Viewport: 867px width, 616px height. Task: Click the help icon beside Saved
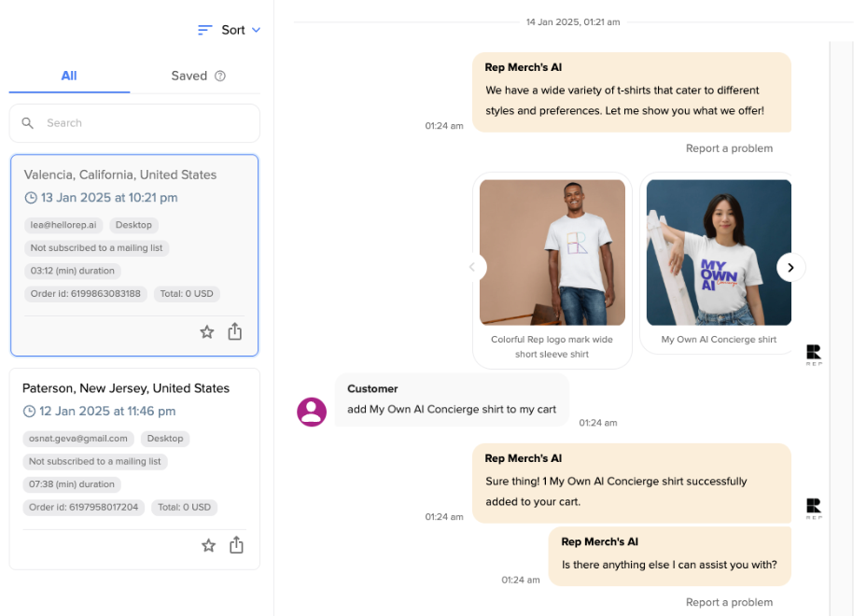point(220,77)
